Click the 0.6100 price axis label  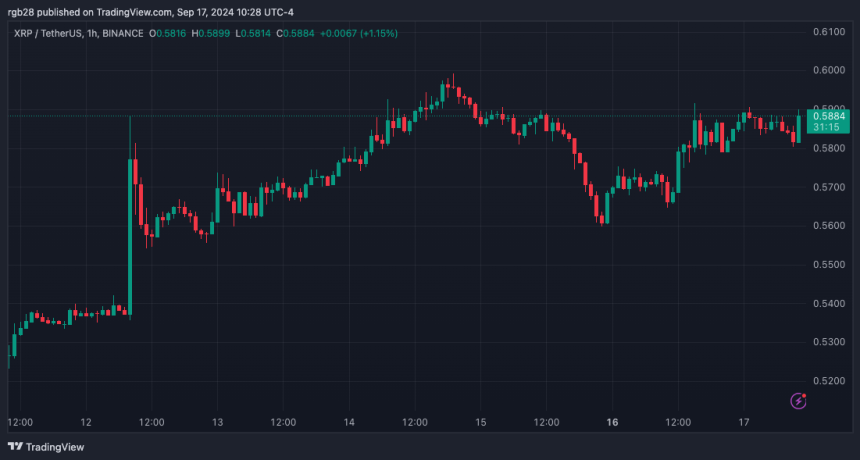click(x=830, y=31)
